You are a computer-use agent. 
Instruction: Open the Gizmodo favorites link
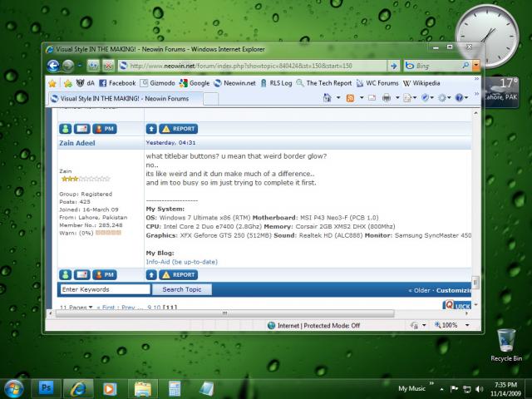click(x=157, y=83)
